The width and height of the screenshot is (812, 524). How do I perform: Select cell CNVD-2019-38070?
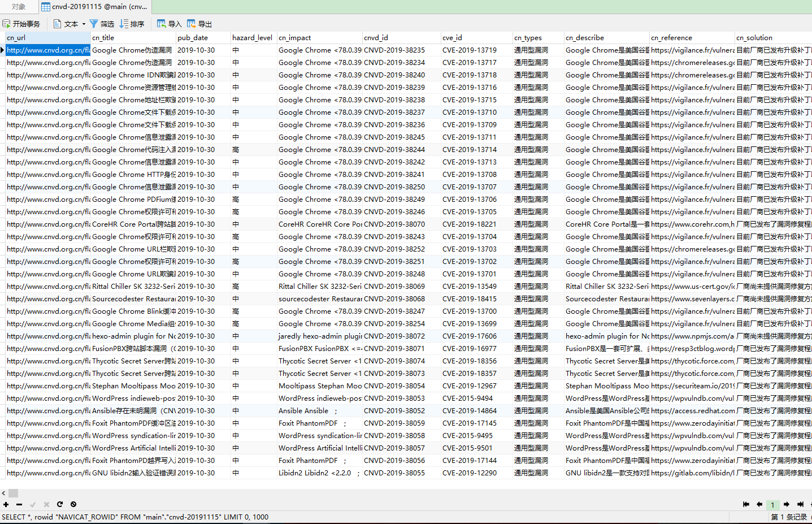402,224
